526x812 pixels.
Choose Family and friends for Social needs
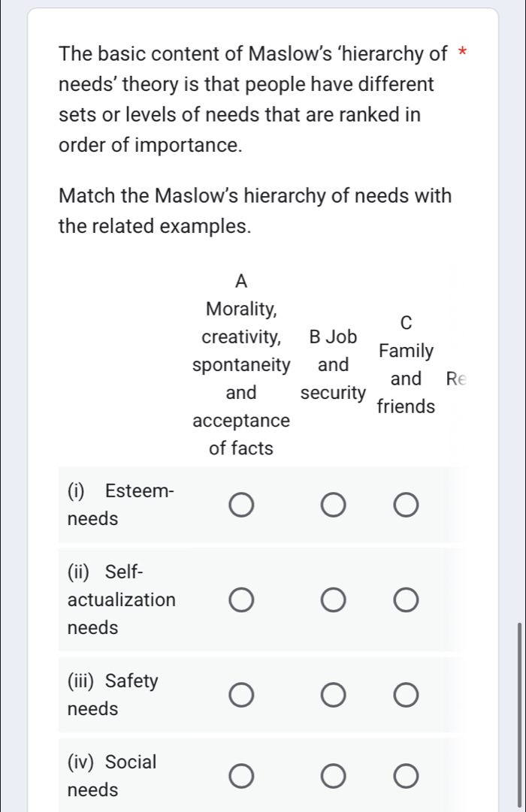click(406, 775)
